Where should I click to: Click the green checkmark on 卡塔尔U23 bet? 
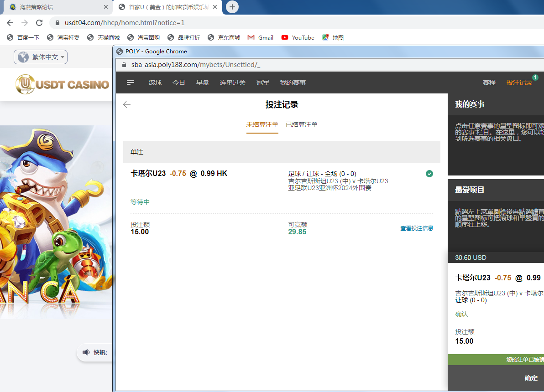click(x=429, y=174)
